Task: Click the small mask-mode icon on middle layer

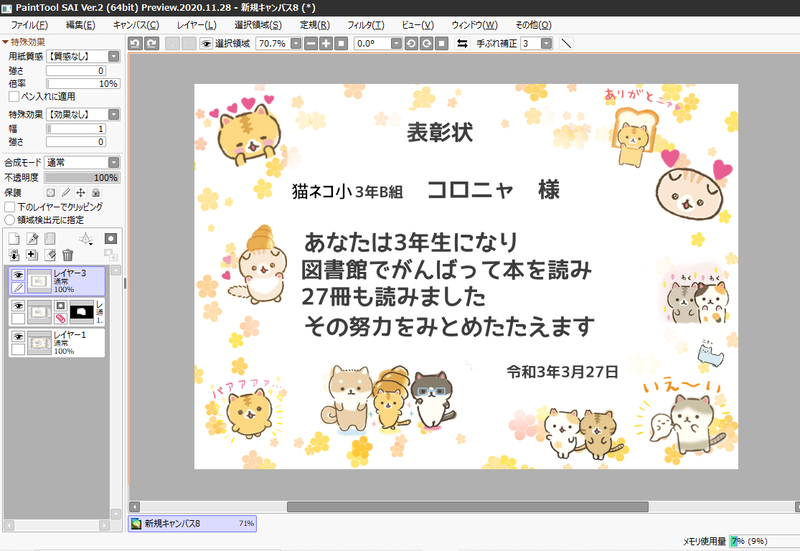Action: (x=60, y=305)
